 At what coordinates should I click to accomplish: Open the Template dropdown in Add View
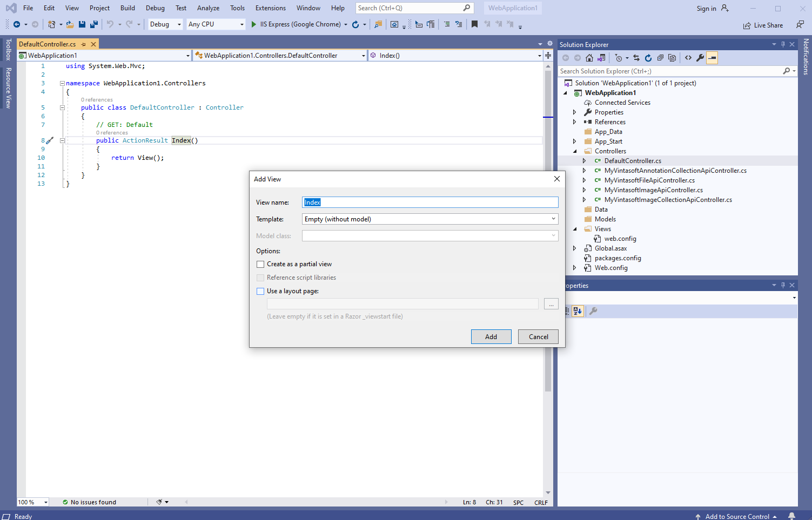point(553,219)
